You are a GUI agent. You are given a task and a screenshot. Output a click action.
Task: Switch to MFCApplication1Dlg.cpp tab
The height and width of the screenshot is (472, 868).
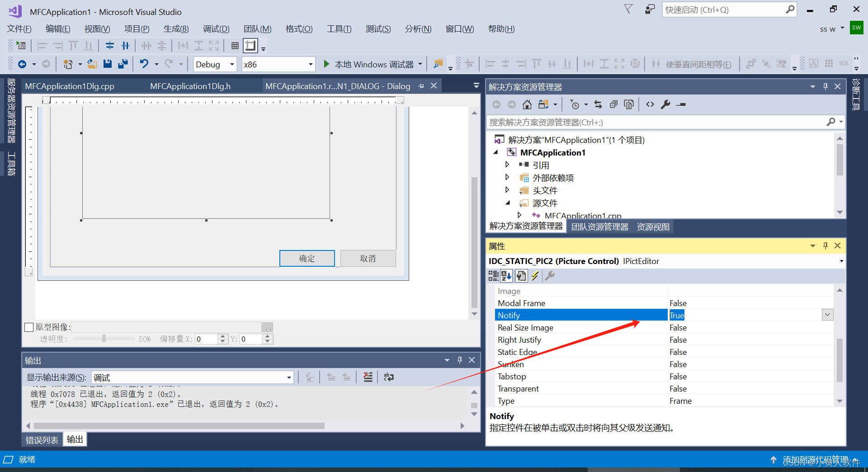pos(70,86)
